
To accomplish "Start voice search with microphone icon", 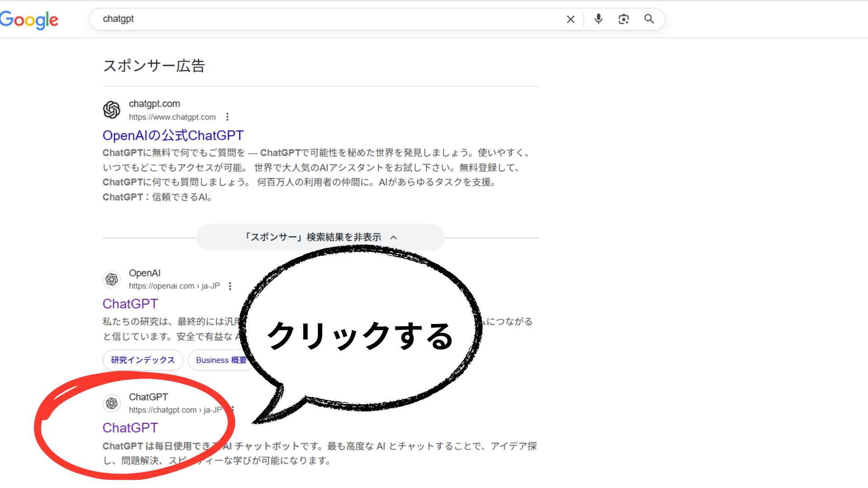I will pos(598,19).
